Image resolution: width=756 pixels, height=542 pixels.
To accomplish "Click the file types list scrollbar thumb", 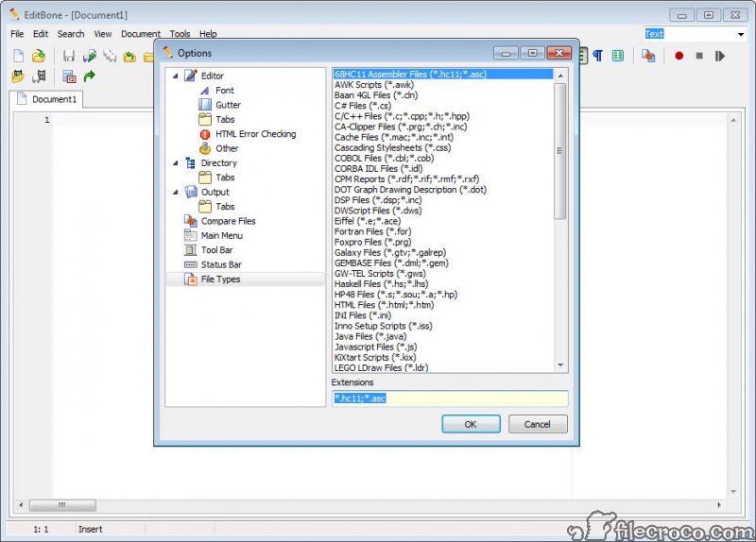I will [x=560, y=151].
